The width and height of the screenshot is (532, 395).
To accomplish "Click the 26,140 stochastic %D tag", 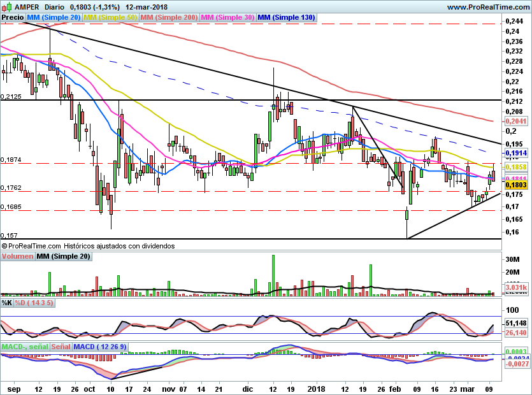I will pyautogui.click(x=515, y=333).
